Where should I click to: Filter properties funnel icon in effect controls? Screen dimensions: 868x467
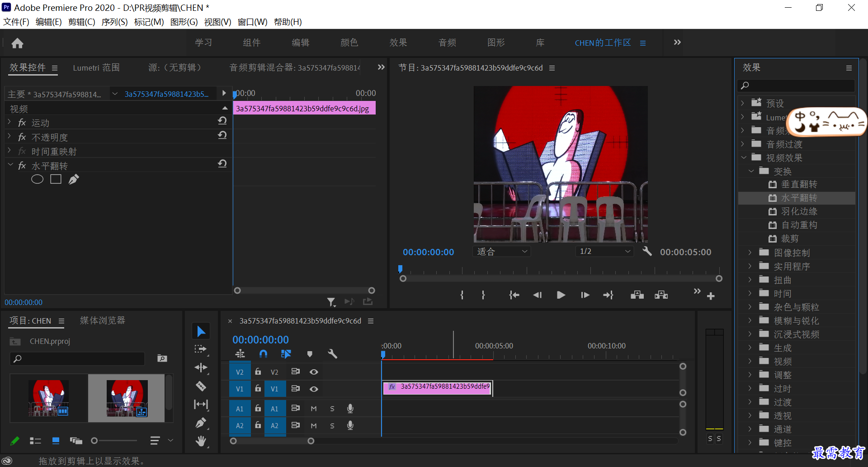point(331,302)
